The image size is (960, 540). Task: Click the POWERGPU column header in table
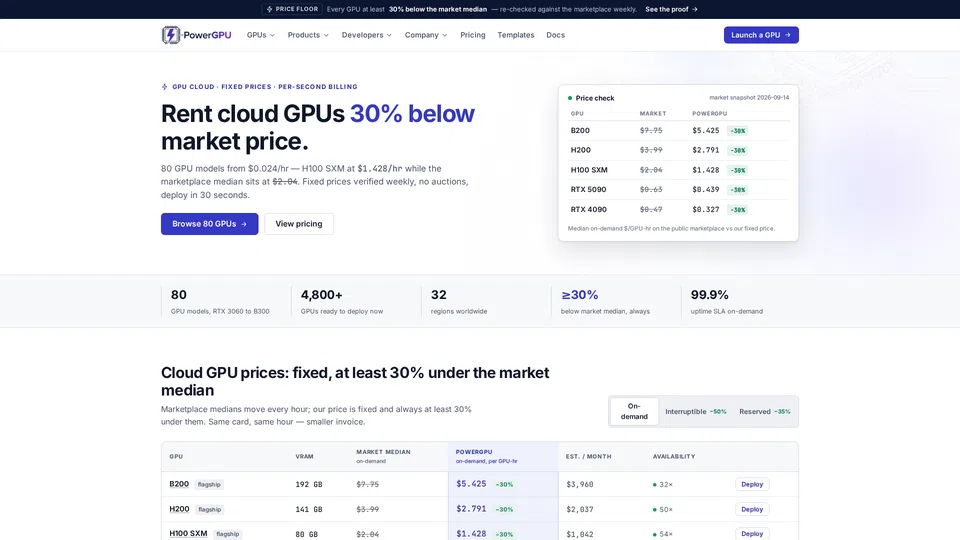(486, 456)
